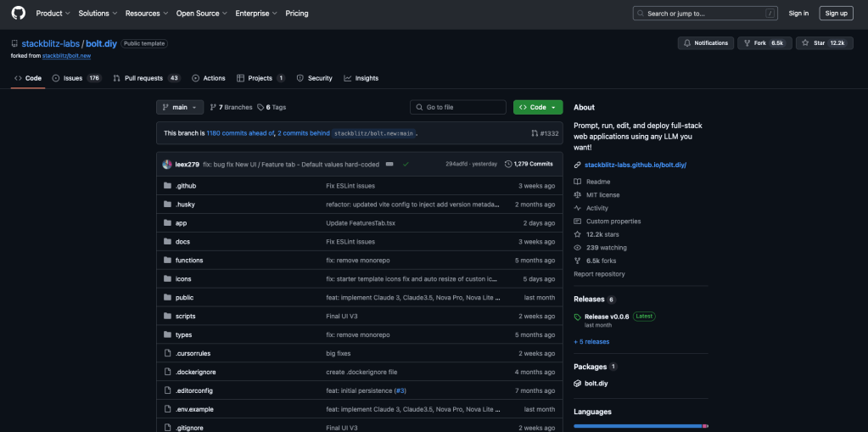
Task: Expand the commit message ellipsis icon
Action: (389, 165)
